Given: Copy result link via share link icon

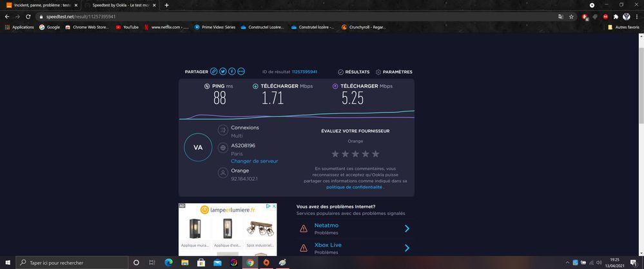Looking at the screenshot, I should click(x=213, y=71).
